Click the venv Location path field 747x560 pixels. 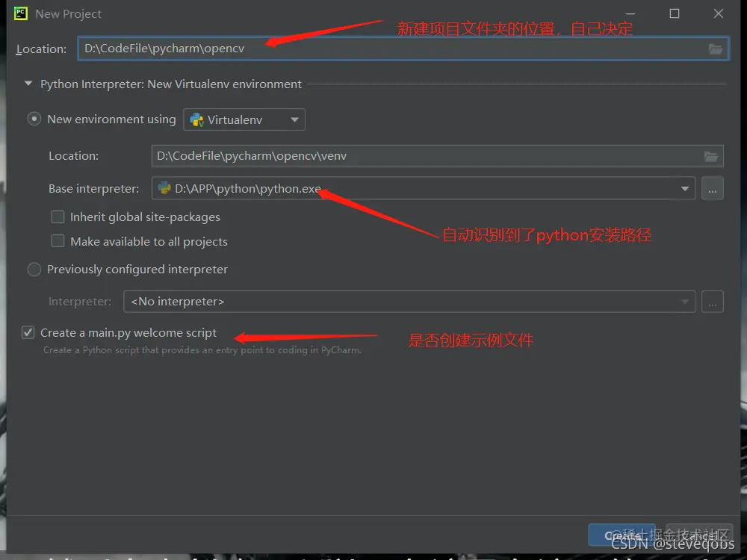437,156
